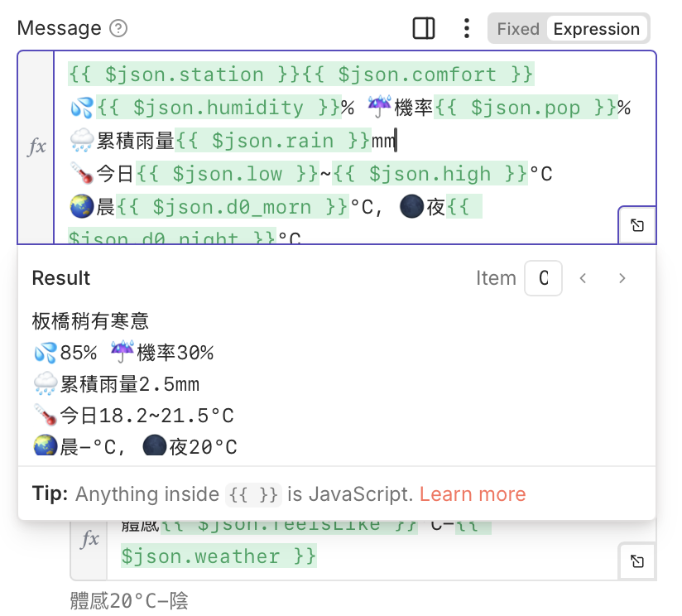682x616 pixels.
Task: Click the Item number input box
Action: [x=543, y=278]
